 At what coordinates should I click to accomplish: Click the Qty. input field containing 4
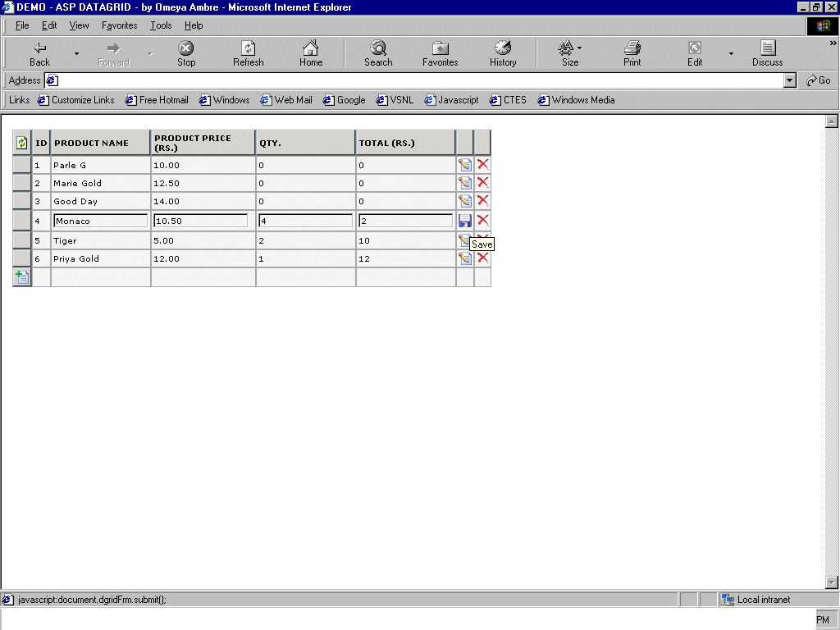coord(305,221)
